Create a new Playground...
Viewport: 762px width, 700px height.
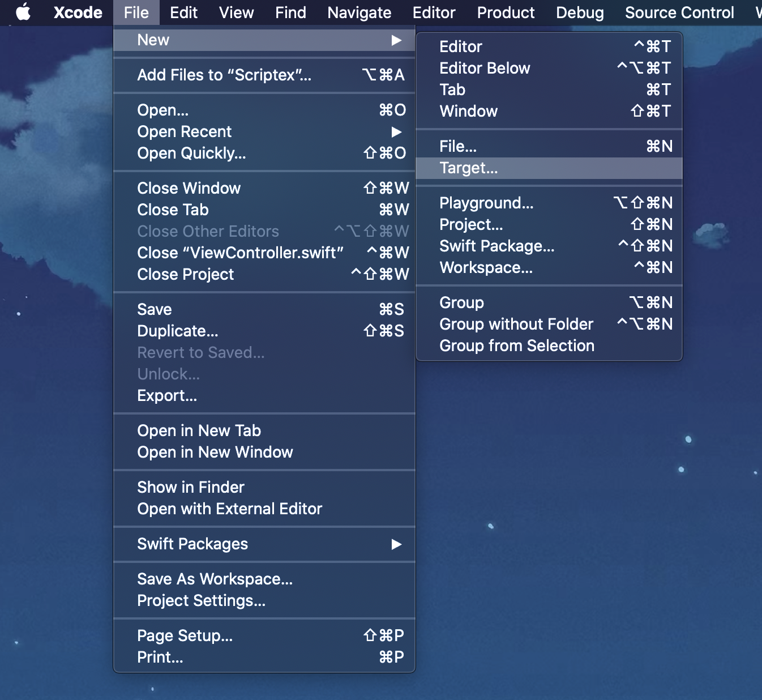pyautogui.click(x=486, y=203)
